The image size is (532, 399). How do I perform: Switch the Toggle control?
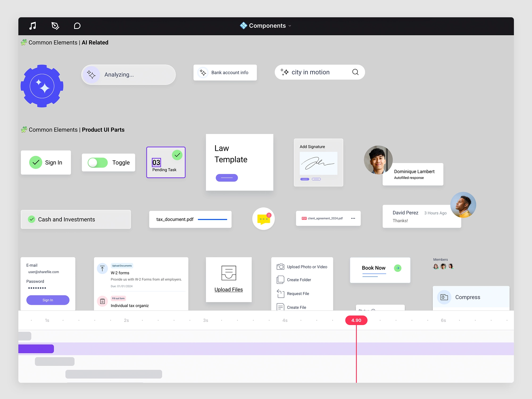pyautogui.click(x=98, y=163)
